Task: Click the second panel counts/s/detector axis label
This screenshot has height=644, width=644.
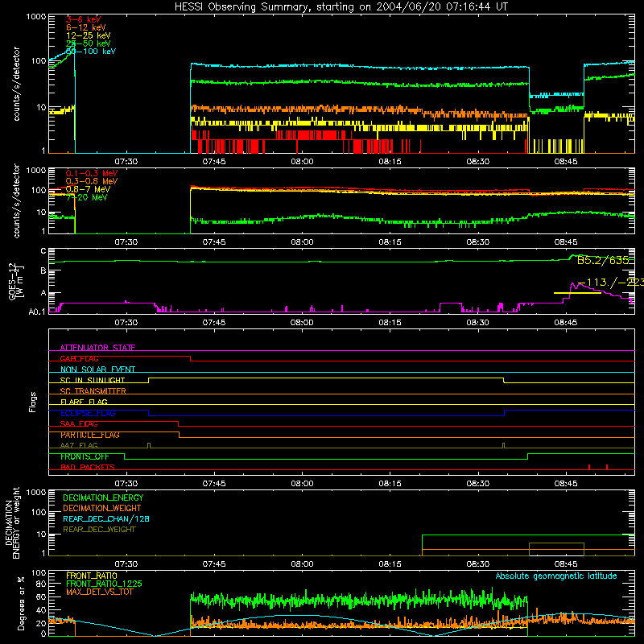Action: [16, 200]
